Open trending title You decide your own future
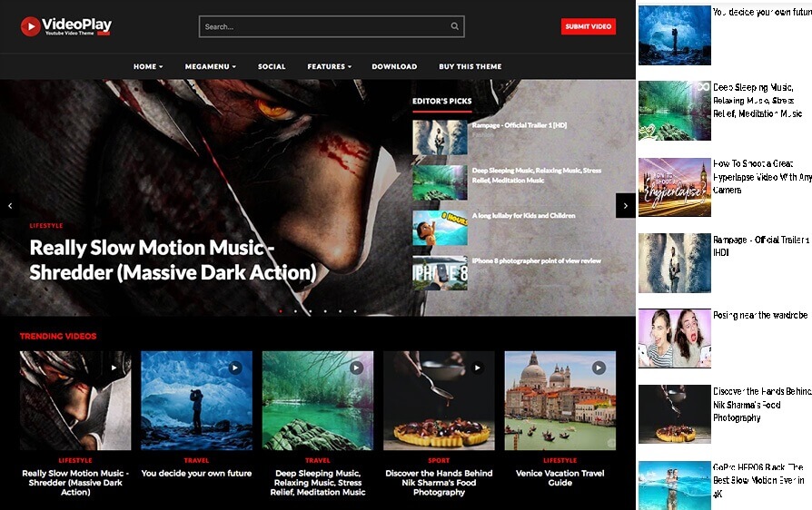This screenshot has width=812, height=510. (196, 473)
